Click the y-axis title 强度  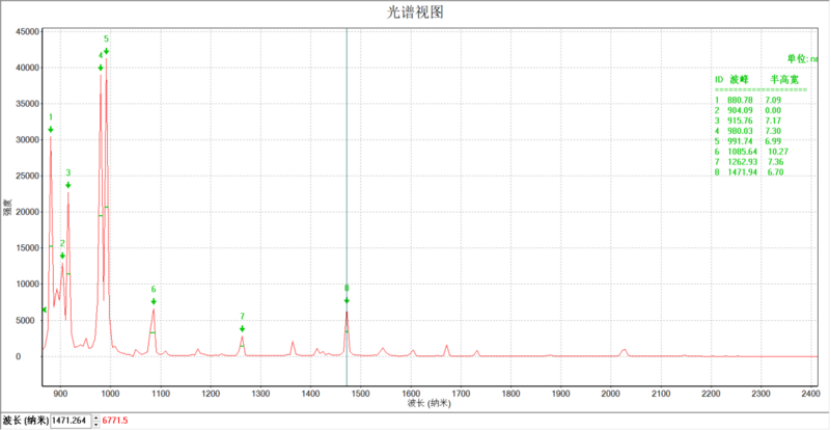click(x=7, y=207)
